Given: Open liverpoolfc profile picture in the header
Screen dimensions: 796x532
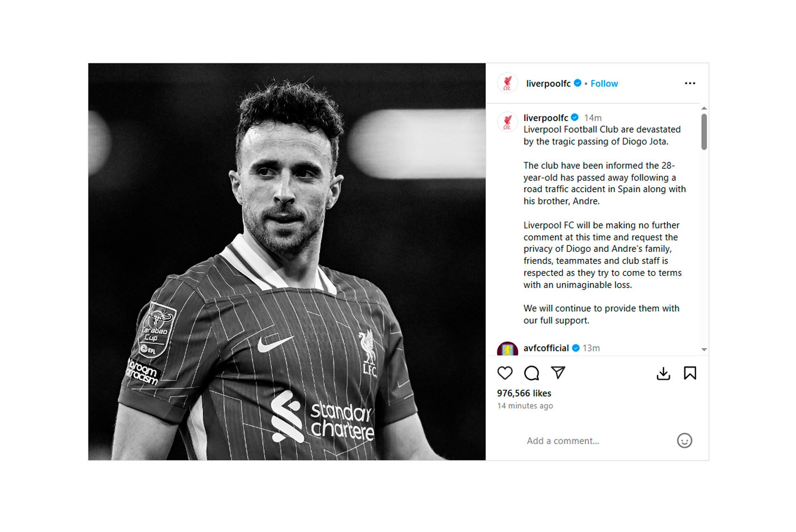Looking at the screenshot, I should [507, 83].
